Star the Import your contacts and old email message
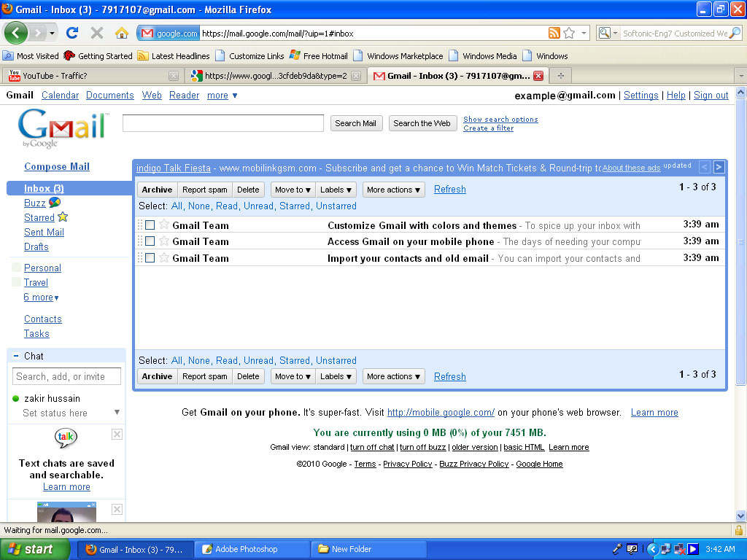Viewport: 747px width, 560px height. pyautogui.click(x=164, y=257)
